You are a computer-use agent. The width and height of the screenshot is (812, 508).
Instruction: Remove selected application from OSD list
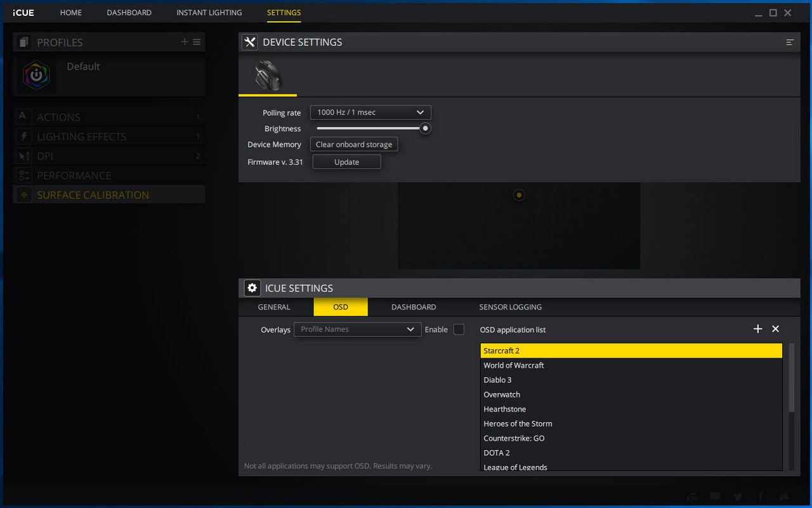point(775,329)
